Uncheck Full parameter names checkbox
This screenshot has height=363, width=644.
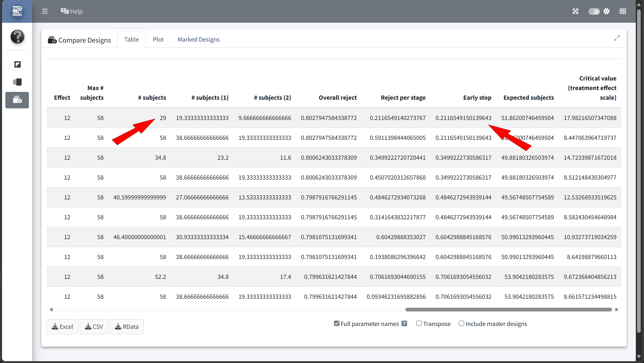pyautogui.click(x=337, y=323)
